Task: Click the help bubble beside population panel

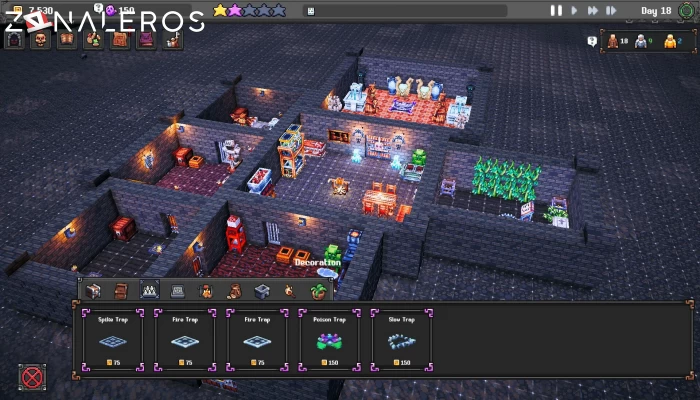Action: (x=592, y=42)
